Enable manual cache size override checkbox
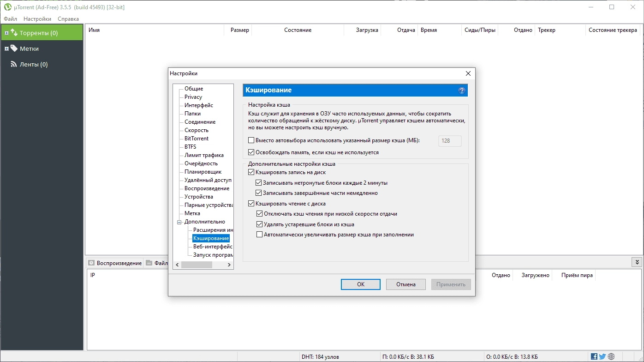 click(251, 140)
